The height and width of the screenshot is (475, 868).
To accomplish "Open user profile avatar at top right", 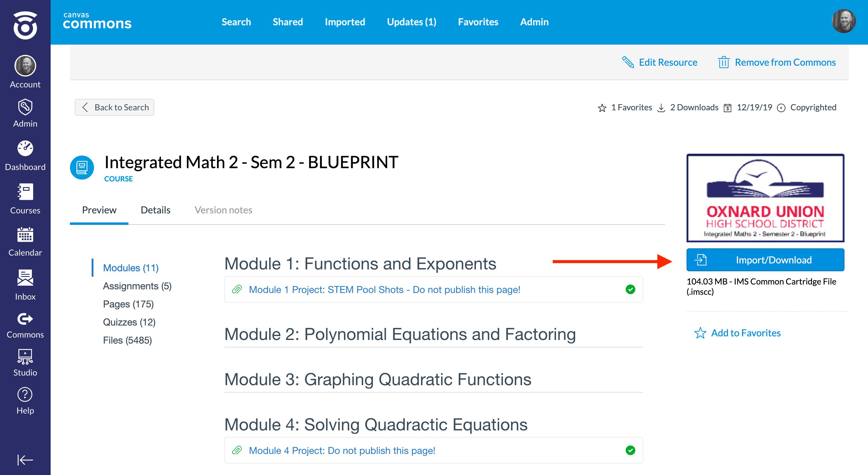I will (843, 21).
